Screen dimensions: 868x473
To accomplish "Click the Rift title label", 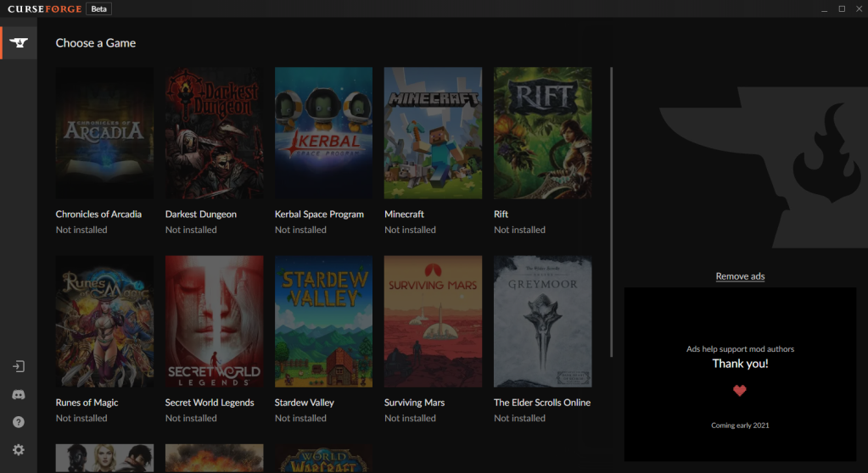I will (x=501, y=214).
